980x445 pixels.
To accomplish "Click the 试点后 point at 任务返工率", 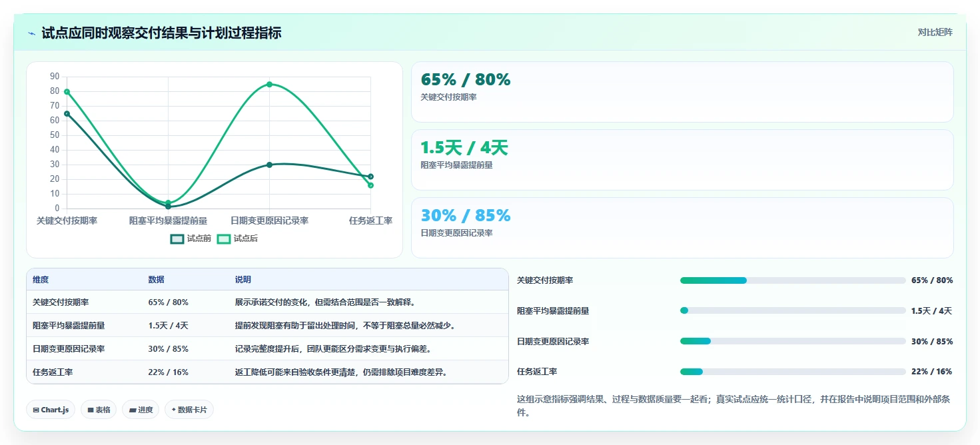I will (x=370, y=185).
